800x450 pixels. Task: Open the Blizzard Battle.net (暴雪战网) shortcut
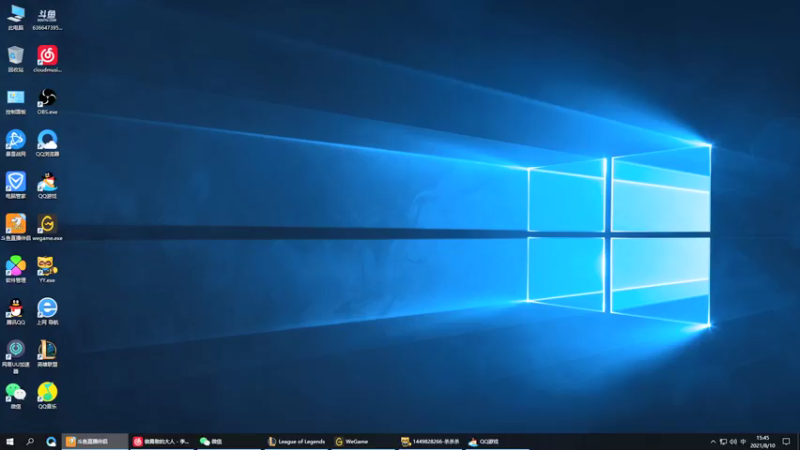click(16, 143)
